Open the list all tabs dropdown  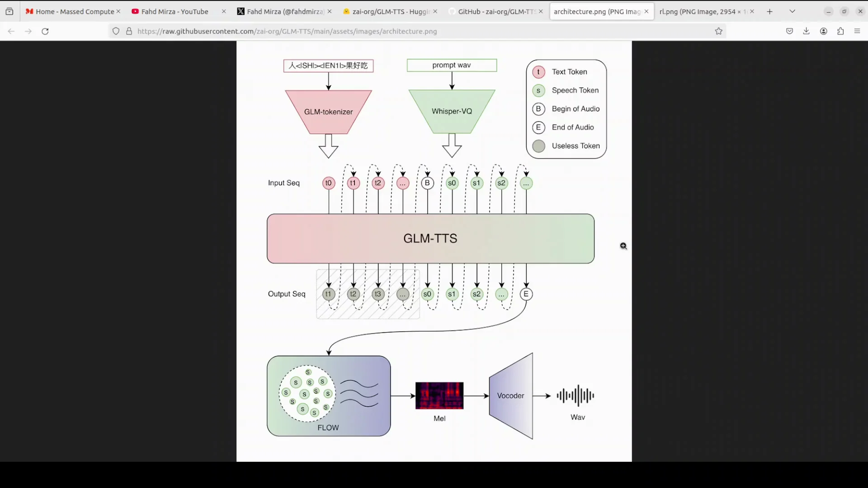792,11
